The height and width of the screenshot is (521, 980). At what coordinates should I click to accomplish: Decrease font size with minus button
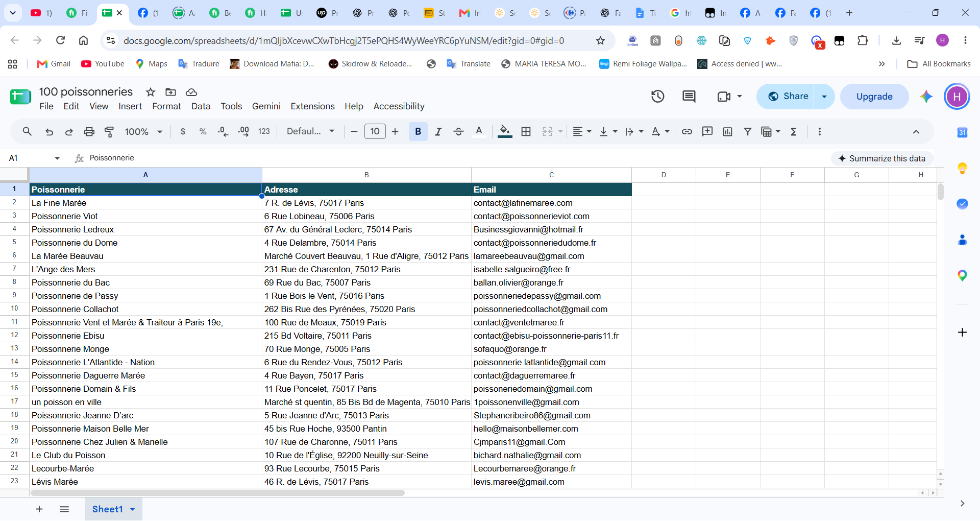(354, 132)
